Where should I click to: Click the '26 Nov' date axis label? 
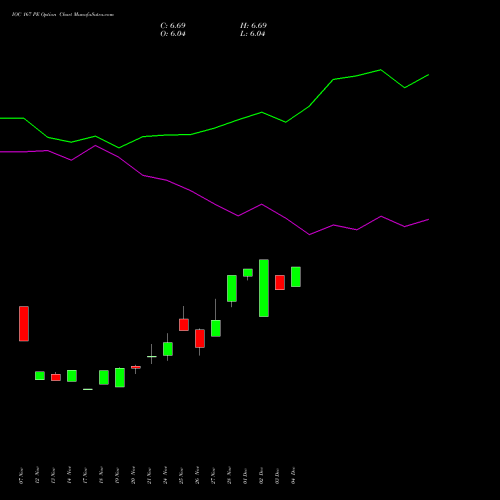click(197, 476)
